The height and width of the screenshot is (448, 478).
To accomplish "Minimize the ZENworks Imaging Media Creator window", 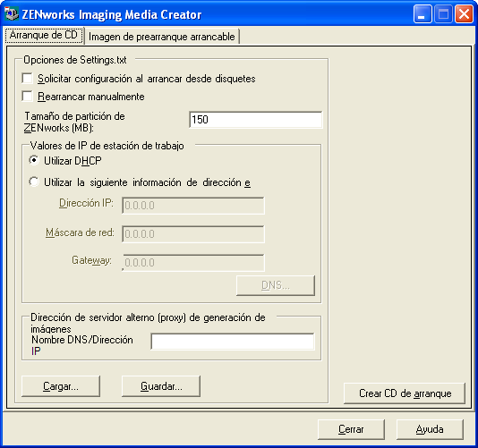I will (x=423, y=14).
